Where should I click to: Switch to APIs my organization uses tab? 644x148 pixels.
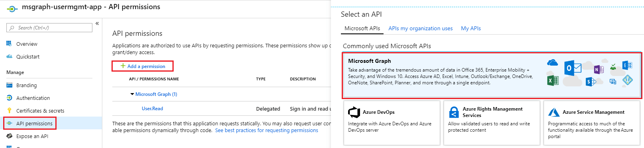tap(421, 28)
